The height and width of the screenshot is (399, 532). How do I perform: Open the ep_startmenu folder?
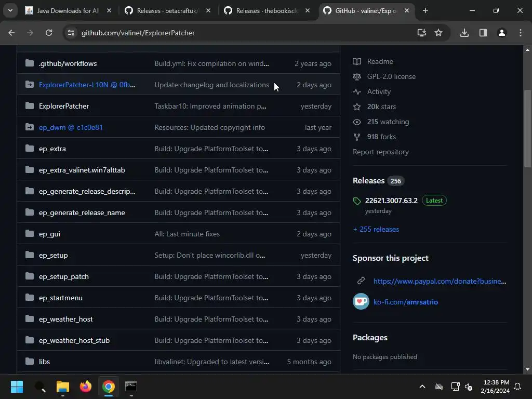coord(60,298)
